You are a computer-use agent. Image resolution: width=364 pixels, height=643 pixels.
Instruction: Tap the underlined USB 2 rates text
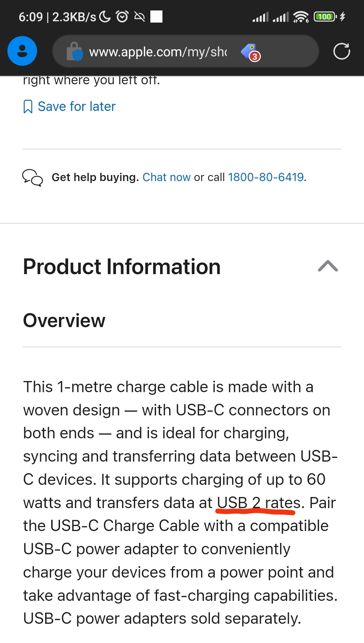tap(259, 503)
